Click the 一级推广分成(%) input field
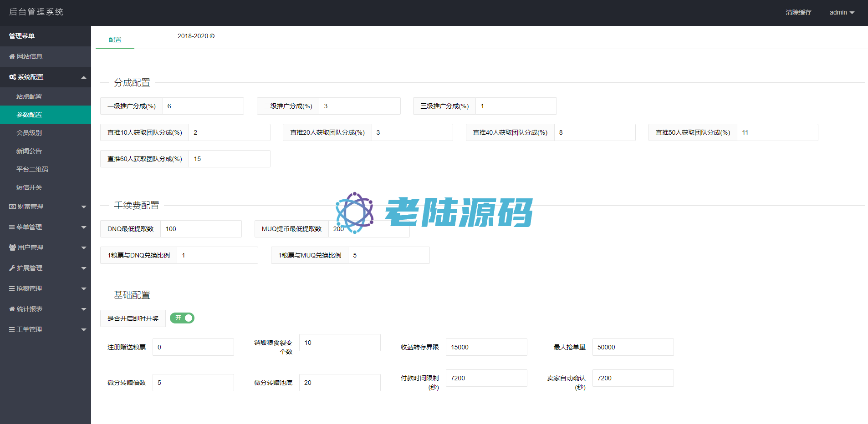 pyautogui.click(x=203, y=106)
